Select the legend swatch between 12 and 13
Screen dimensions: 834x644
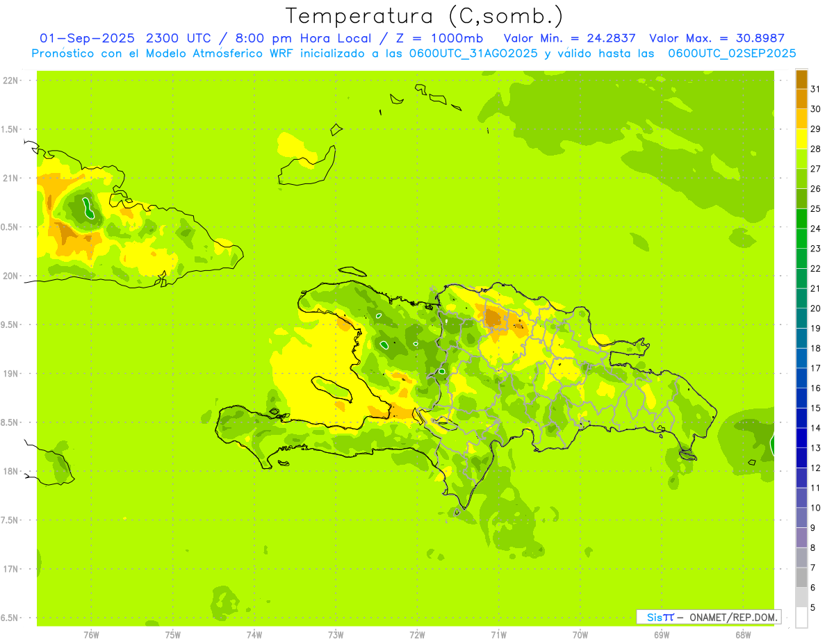tap(801, 458)
